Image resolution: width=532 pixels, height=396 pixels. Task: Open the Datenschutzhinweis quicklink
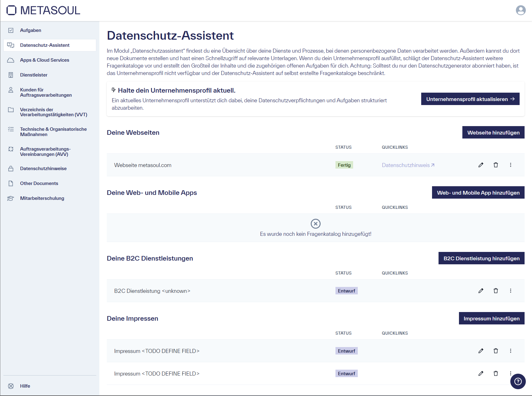(408, 165)
